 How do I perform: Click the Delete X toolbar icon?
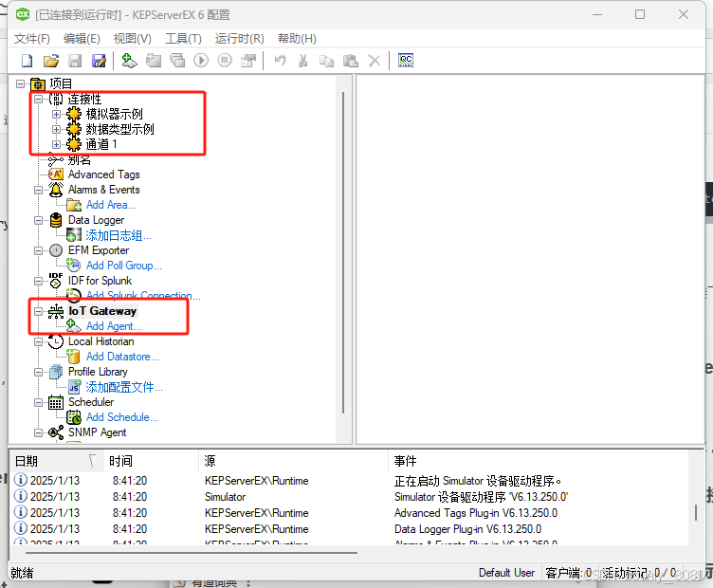pos(375,61)
